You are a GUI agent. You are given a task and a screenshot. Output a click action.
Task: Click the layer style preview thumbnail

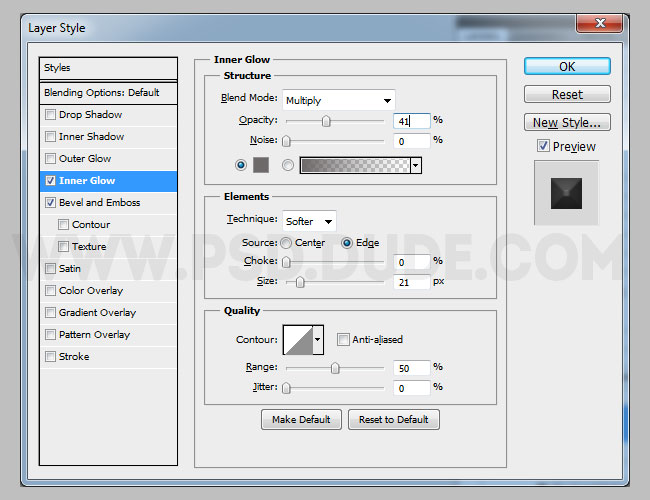pos(566,193)
